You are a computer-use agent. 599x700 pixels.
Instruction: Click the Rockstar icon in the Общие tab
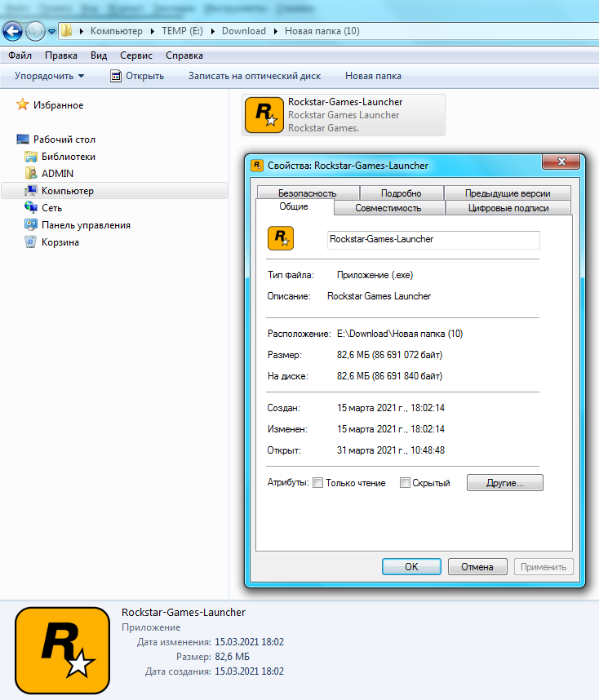pos(281,238)
